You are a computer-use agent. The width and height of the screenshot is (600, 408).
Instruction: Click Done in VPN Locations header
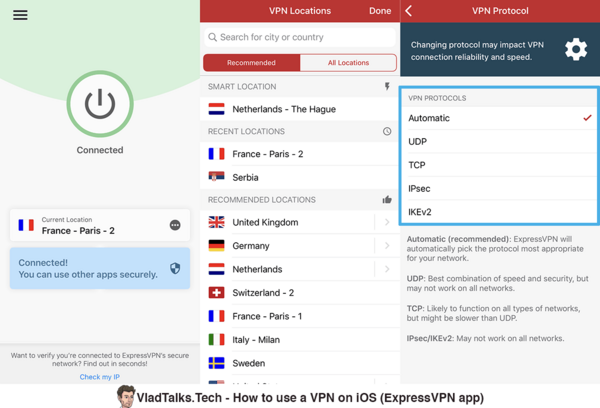380,11
